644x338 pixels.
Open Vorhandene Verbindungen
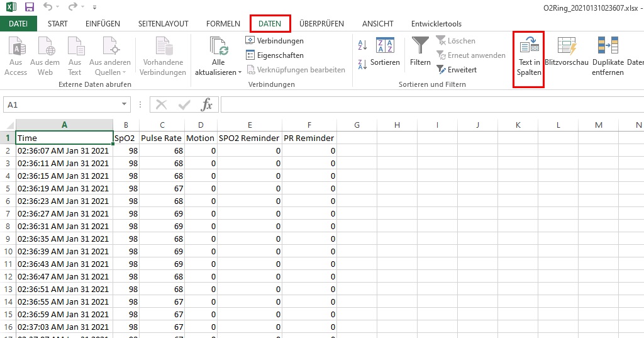(163, 47)
